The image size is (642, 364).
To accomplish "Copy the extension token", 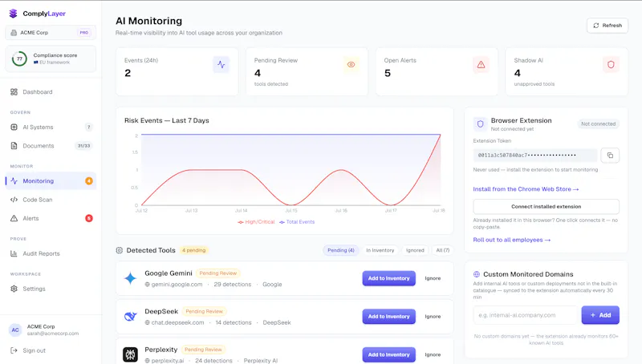I will pos(610,156).
